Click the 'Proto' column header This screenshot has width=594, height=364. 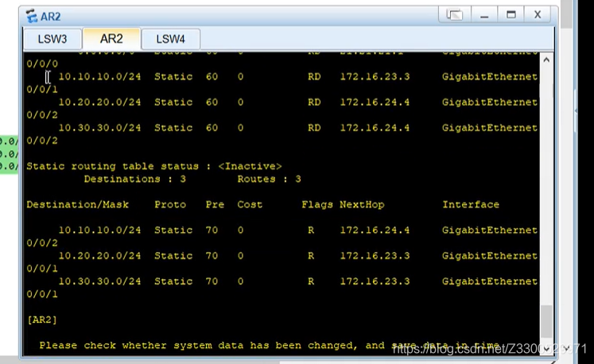pos(170,204)
